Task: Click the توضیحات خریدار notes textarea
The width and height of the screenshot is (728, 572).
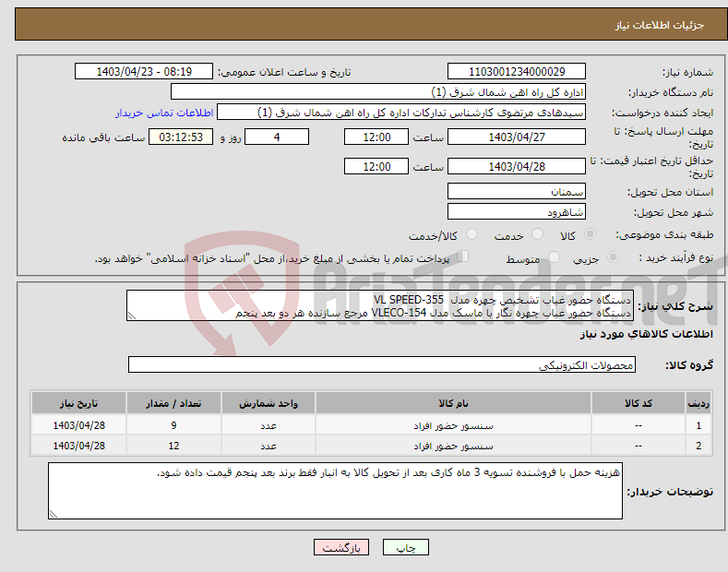Action: pos(335,491)
